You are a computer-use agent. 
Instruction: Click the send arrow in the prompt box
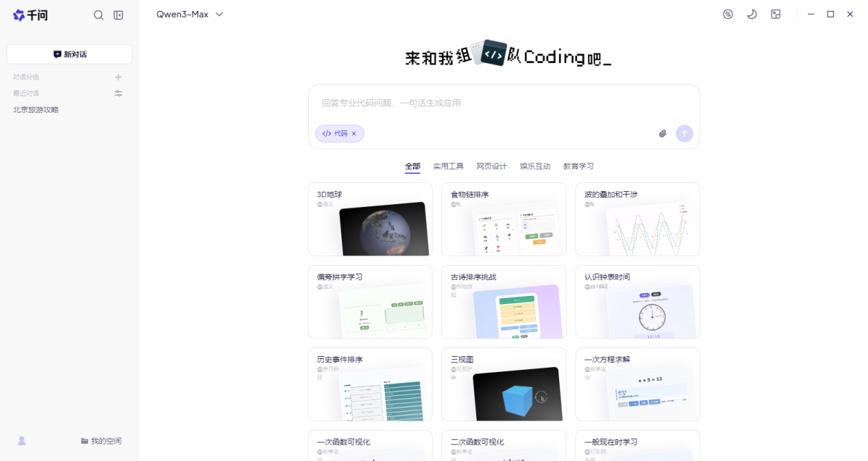pos(684,133)
